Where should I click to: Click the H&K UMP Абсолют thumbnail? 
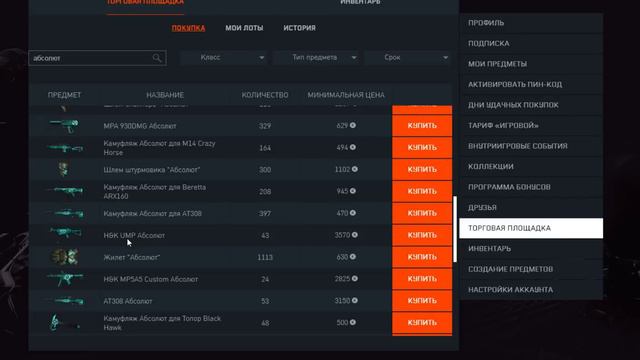pos(65,233)
